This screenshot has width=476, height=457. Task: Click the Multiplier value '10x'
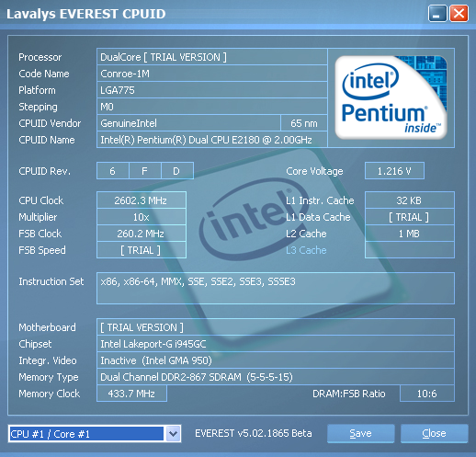pyautogui.click(x=142, y=217)
